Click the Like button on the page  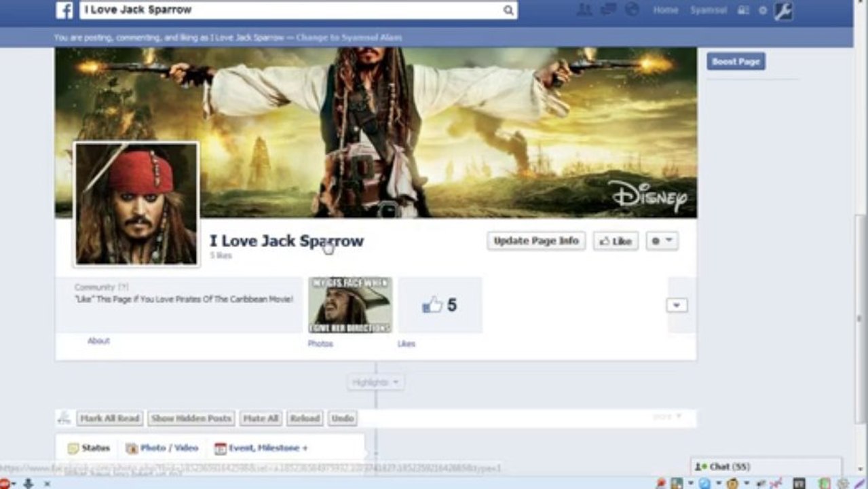click(x=616, y=241)
